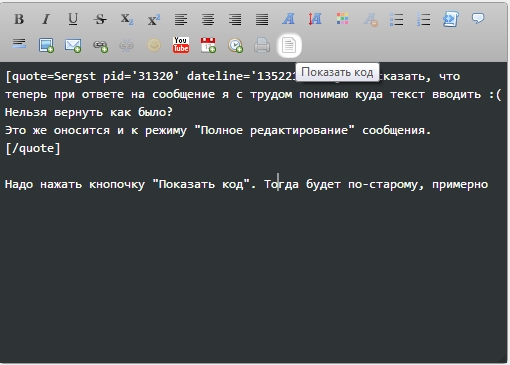The image size is (510, 365).
Task: Apply superscript formatting
Action: click(154, 19)
